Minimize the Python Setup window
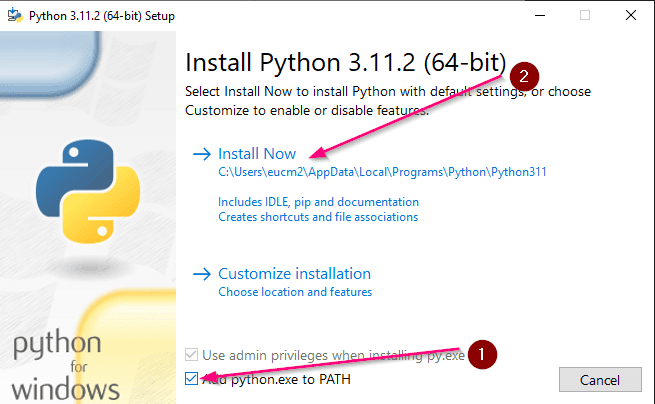 click(540, 15)
